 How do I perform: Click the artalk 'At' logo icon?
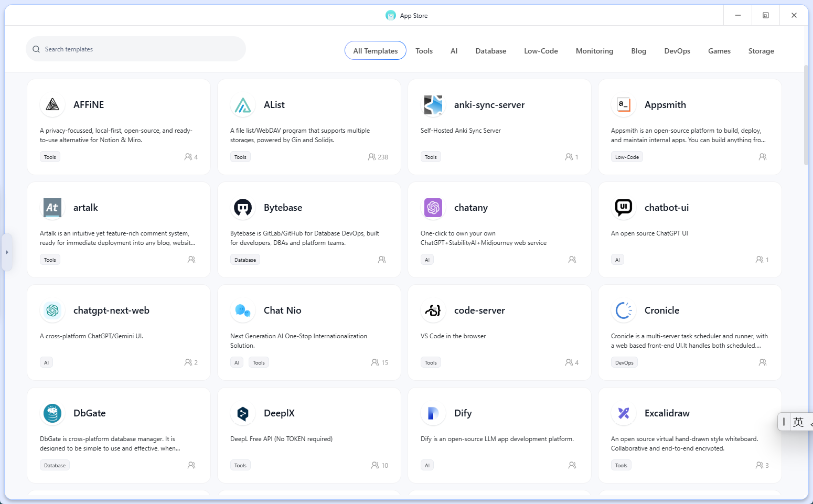(52, 208)
